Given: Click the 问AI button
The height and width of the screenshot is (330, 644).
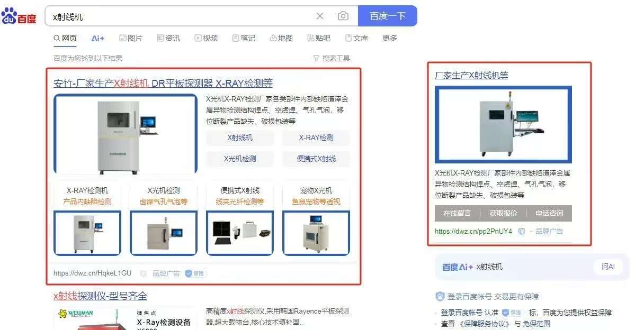Looking at the screenshot, I should tap(608, 267).
